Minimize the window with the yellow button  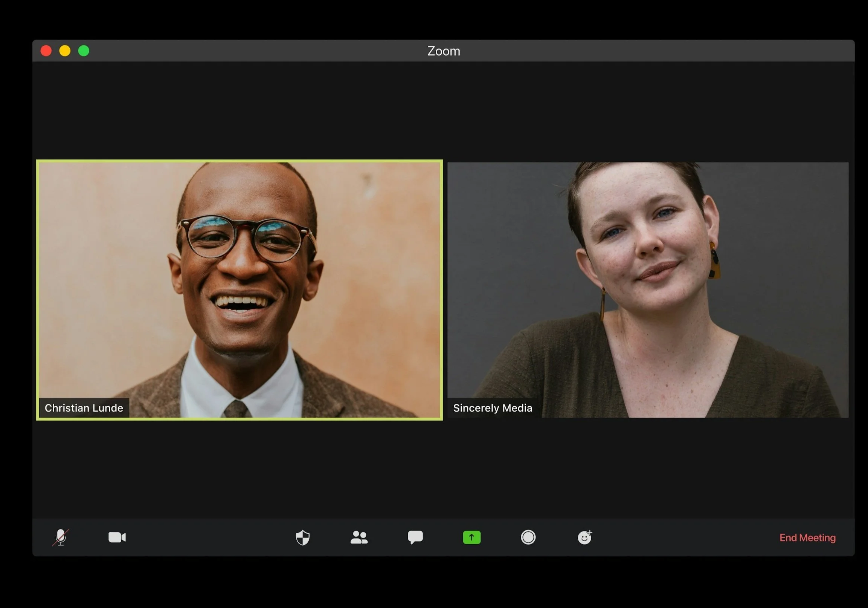point(65,51)
